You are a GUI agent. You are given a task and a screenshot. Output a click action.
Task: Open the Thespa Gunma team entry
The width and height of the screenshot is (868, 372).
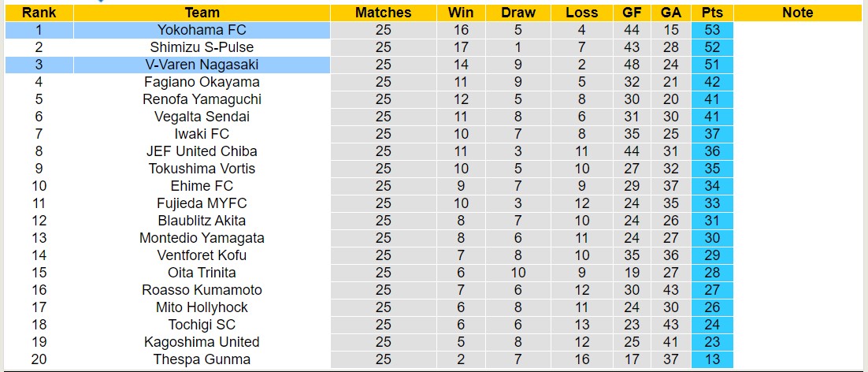[x=202, y=359]
